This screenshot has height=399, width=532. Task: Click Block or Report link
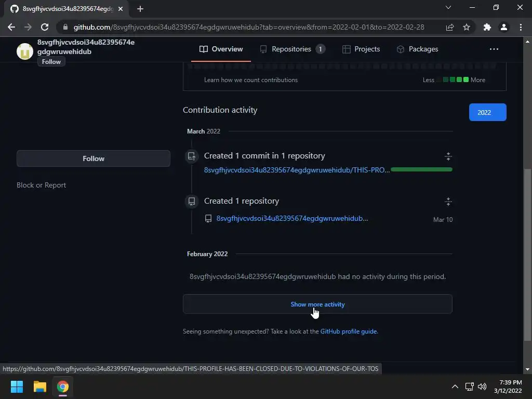(42, 185)
